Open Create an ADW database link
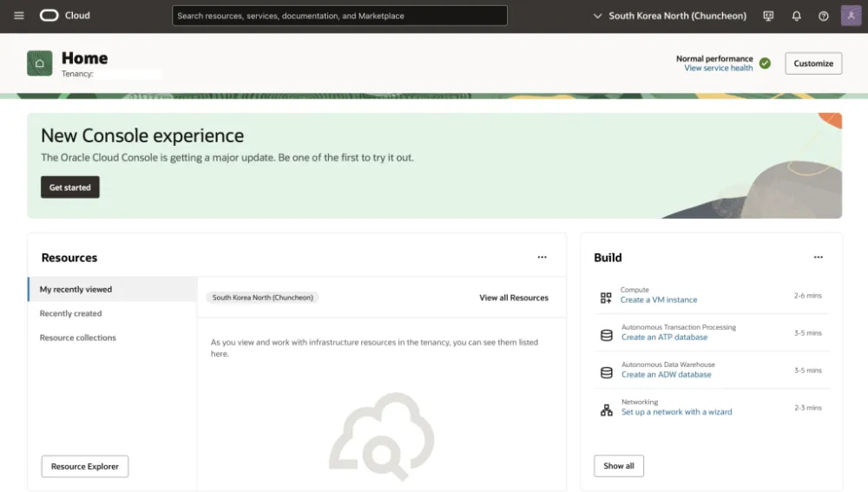 click(666, 375)
